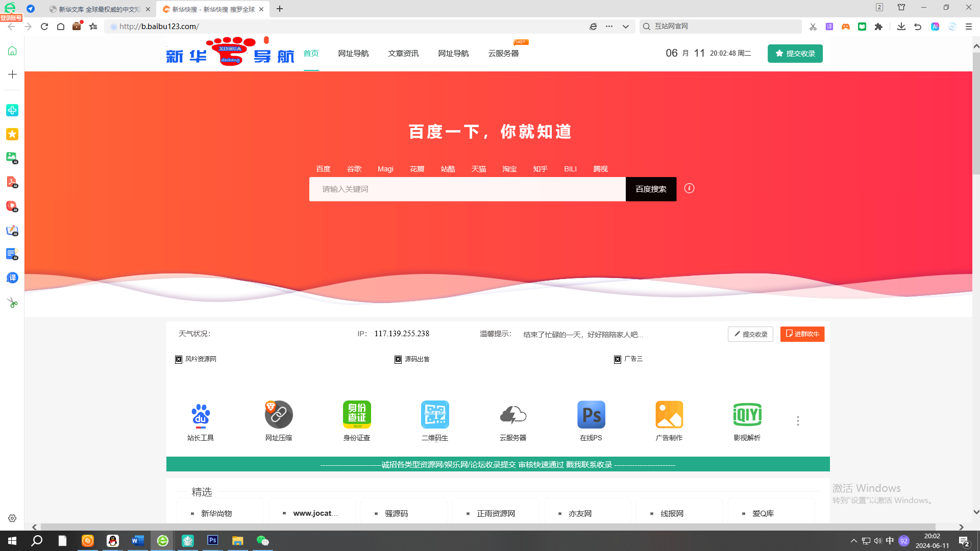Open 云服务器 HOT navigation item
The width and height of the screenshot is (980, 551).
[x=503, y=53]
